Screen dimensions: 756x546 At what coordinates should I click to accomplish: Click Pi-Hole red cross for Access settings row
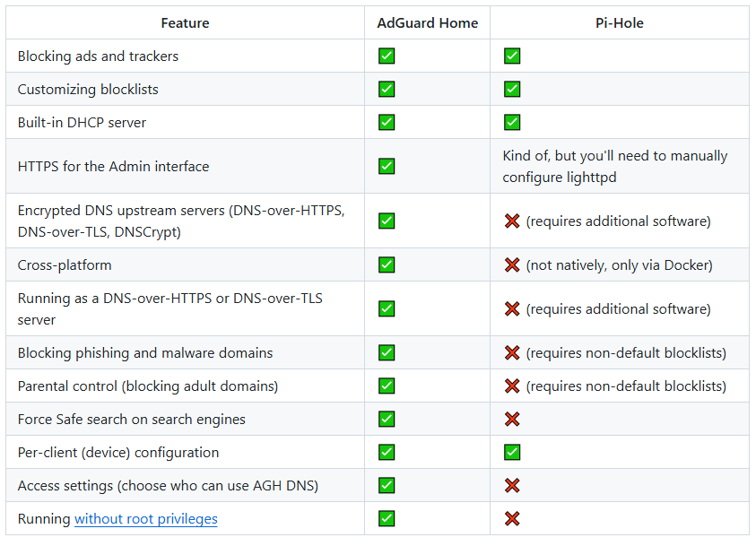512,486
